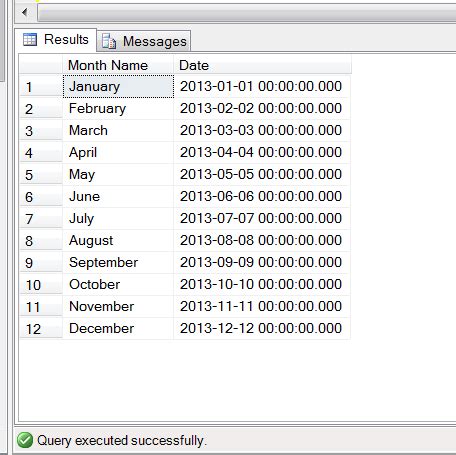Switch to the Results tab

tap(56, 40)
